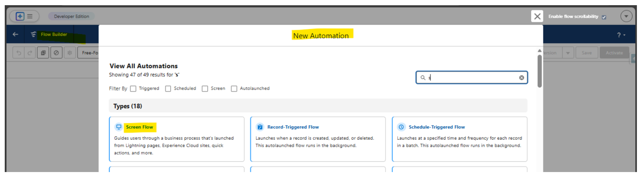
Task: Open the help question mark menu
Action: 621,35
